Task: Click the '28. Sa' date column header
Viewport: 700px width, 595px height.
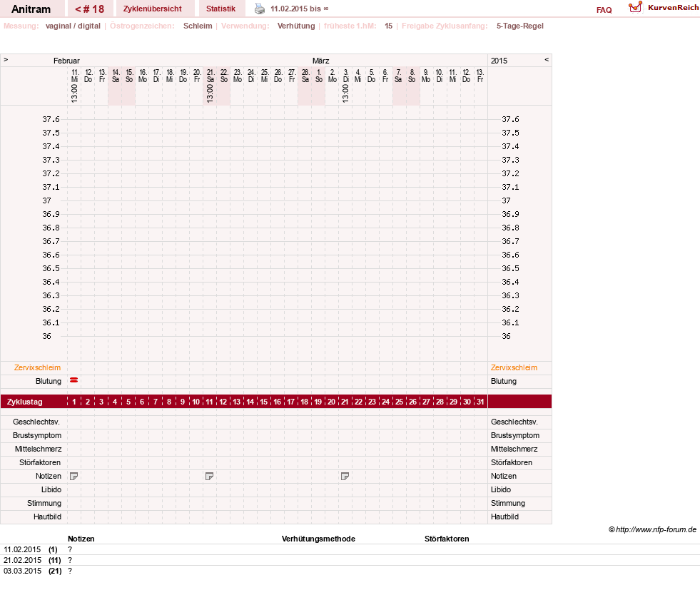Action: pyautogui.click(x=305, y=76)
